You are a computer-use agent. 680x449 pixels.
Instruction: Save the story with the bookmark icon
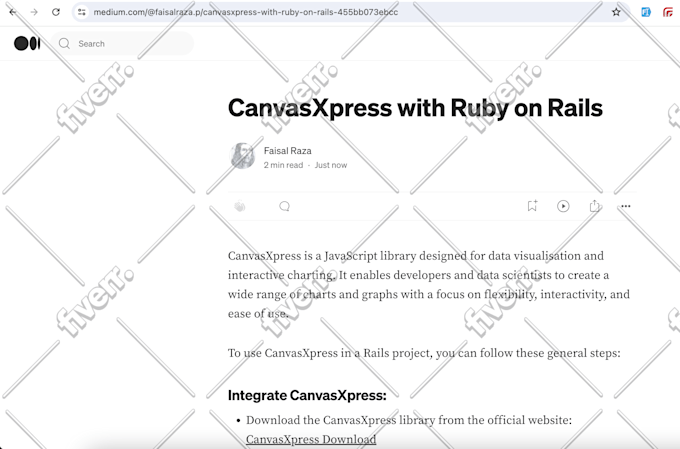point(532,206)
